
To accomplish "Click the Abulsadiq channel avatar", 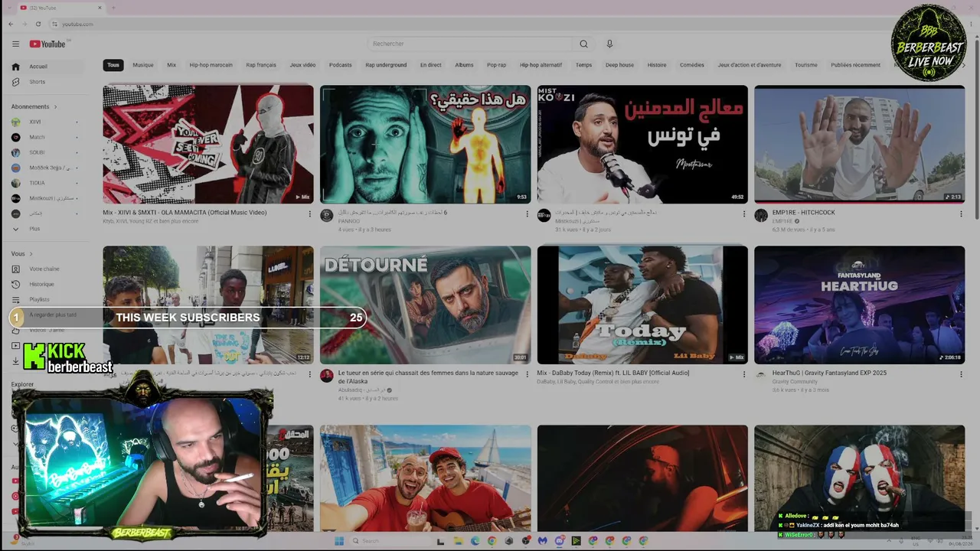I will point(327,376).
